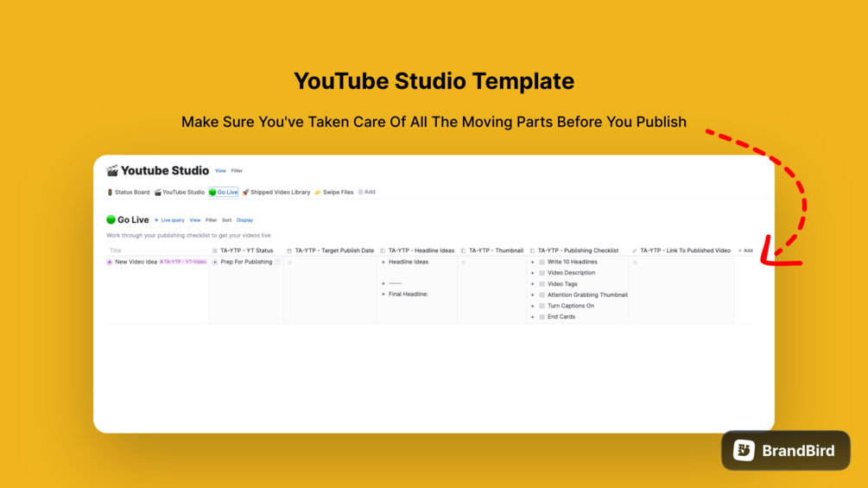This screenshot has height=488, width=868.
Task: Click the purple bullet of New Video idea
Action: [x=110, y=263]
